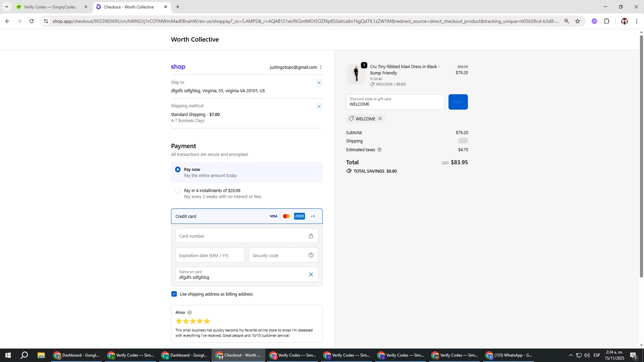Open the security code help icon

(x=311, y=255)
